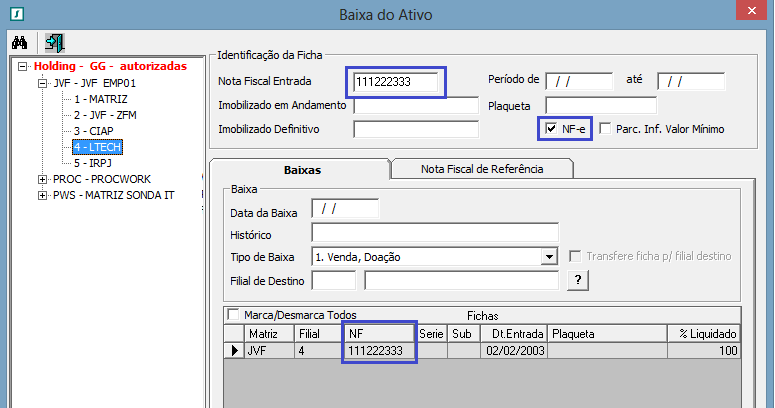Select 4 - LTECH tree item
Screen dimensions: 775x408
[97, 147]
